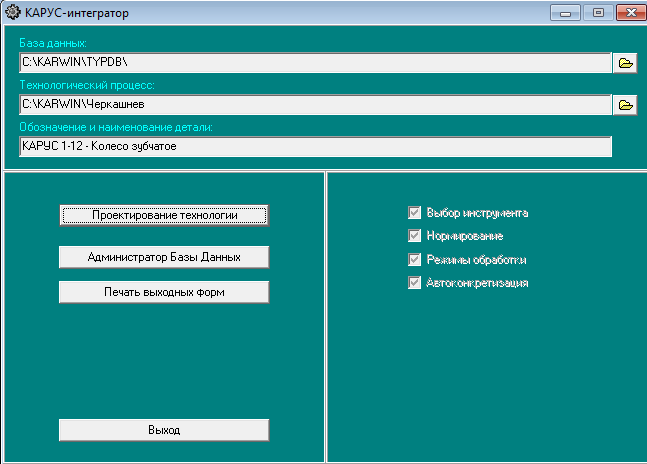Image resolution: width=647 pixels, height=464 pixels.
Task: Toggle the Автоконкретизация checkbox
Action: pyautogui.click(x=414, y=283)
